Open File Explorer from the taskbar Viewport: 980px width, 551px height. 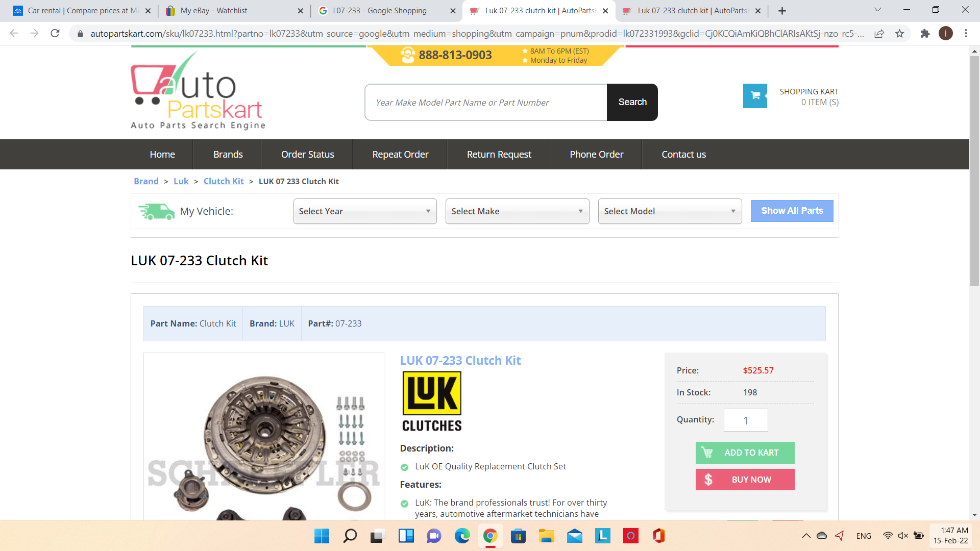546,536
